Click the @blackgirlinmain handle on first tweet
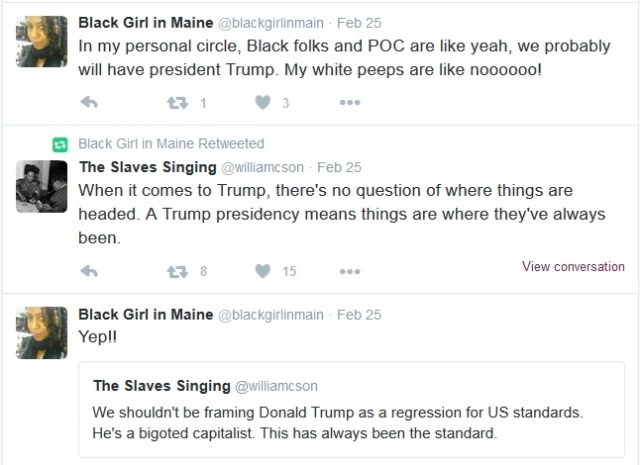 (271, 20)
